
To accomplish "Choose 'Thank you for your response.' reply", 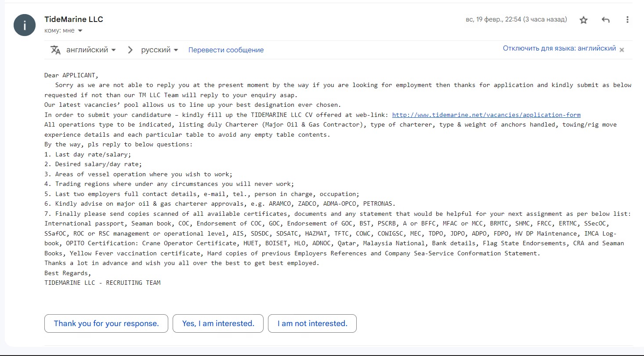I will pyautogui.click(x=106, y=323).
